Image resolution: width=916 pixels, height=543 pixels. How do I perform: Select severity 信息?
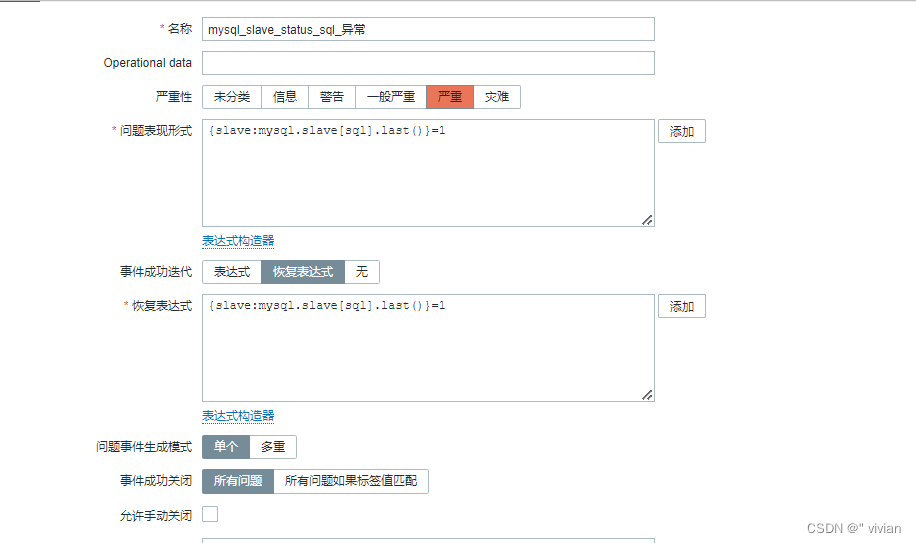(285, 97)
